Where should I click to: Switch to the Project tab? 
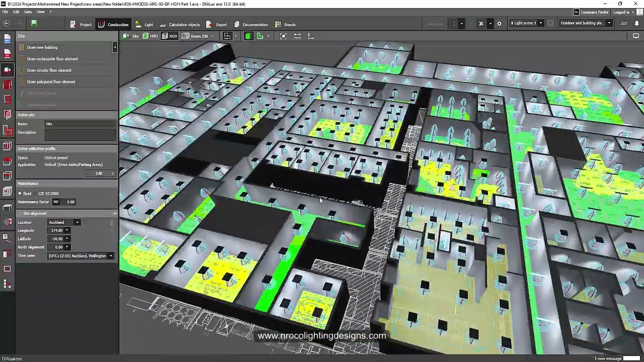coord(80,25)
